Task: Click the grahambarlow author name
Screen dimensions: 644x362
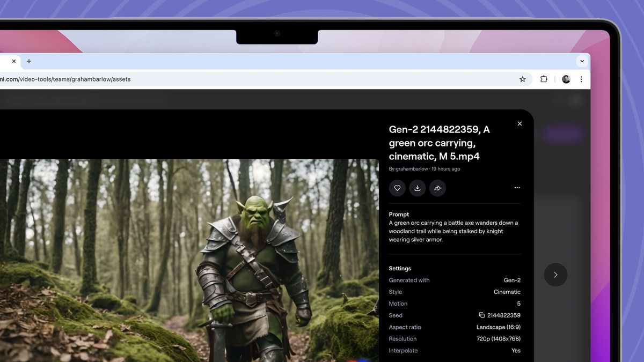Action: coord(411,168)
